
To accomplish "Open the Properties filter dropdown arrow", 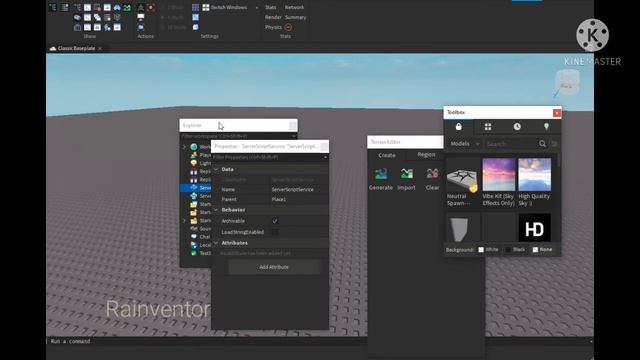I will pos(325,157).
